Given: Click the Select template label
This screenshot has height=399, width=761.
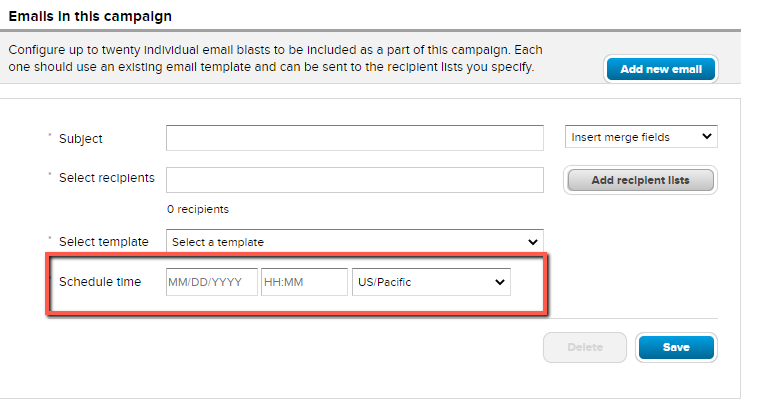Looking at the screenshot, I should pyautogui.click(x=103, y=242).
